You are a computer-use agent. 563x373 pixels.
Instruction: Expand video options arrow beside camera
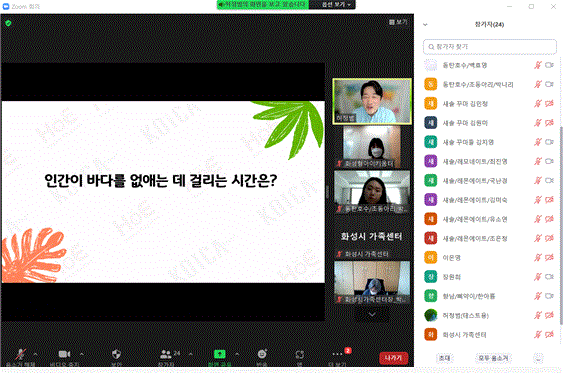82,354
